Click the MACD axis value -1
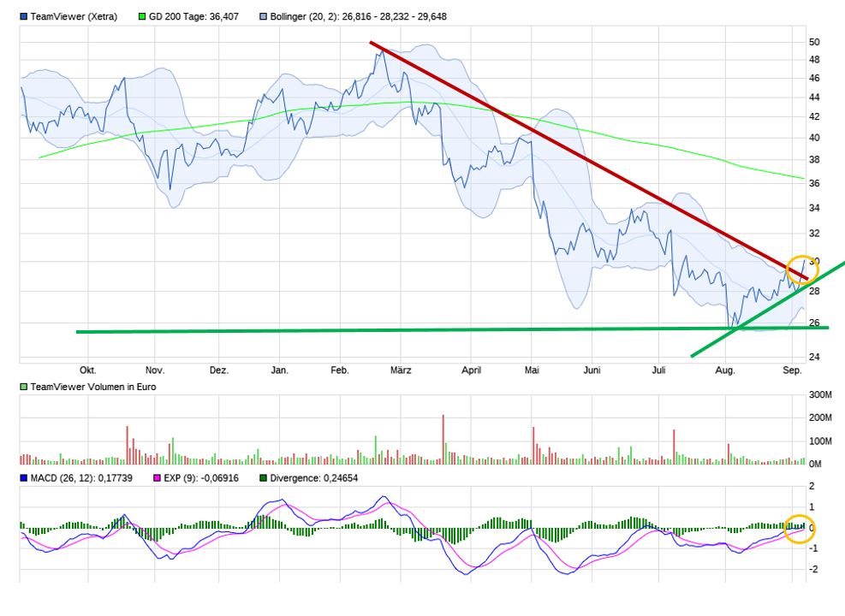 point(813,548)
